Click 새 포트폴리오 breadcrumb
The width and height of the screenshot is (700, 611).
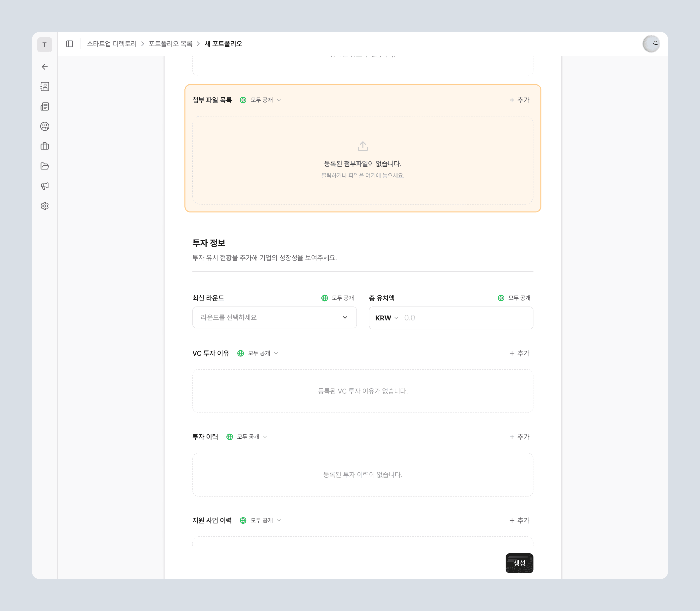coord(223,44)
